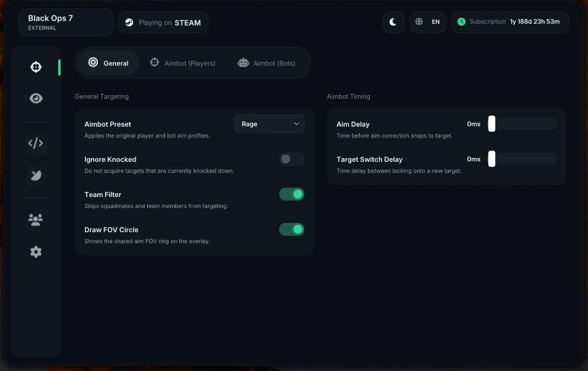Open the gear settings section in sidebar

pos(36,252)
